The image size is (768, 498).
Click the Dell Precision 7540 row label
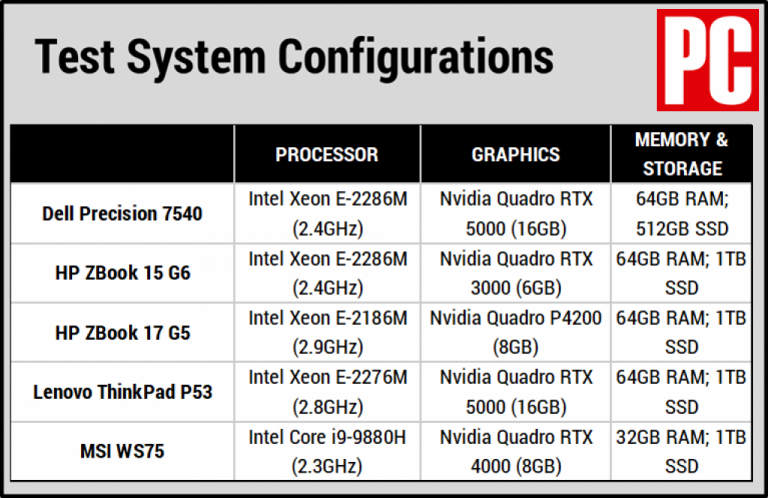(122, 213)
